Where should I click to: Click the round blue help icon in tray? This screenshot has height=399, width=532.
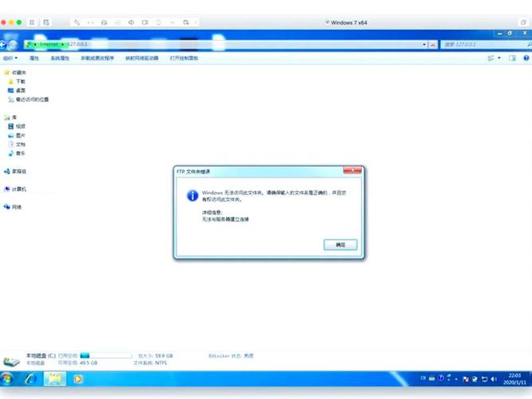click(x=440, y=378)
